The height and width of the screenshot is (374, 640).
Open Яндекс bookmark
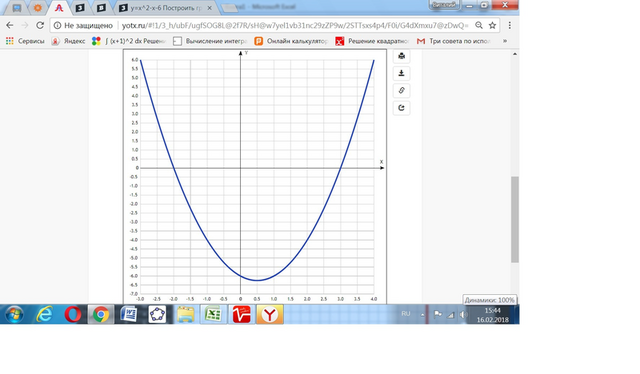(68, 41)
